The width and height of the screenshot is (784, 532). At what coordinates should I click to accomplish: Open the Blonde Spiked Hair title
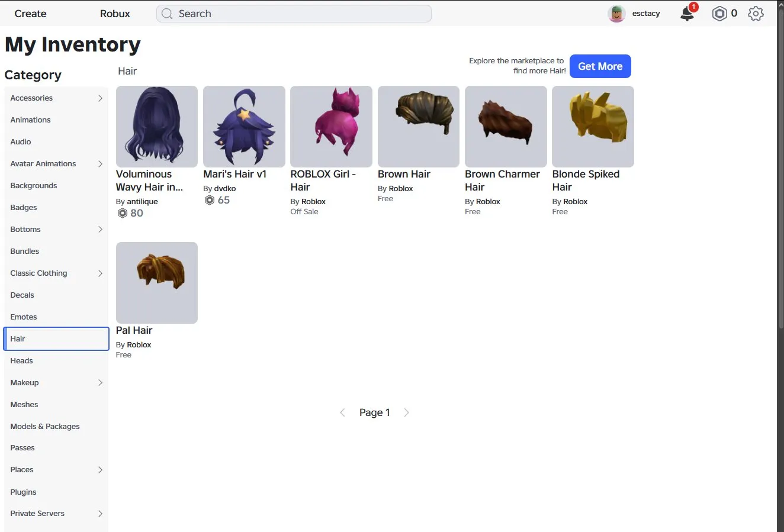click(586, 180)
